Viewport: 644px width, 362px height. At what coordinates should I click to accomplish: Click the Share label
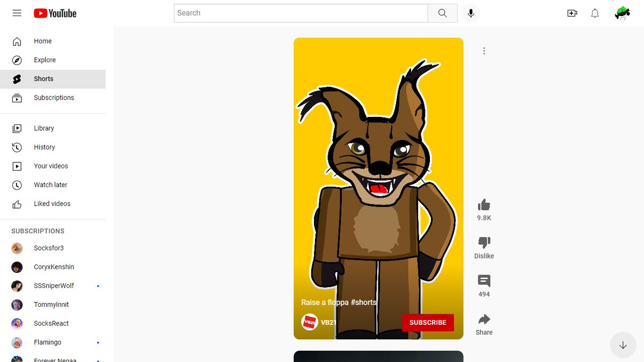pyautogui.click(x=484, y=333)
